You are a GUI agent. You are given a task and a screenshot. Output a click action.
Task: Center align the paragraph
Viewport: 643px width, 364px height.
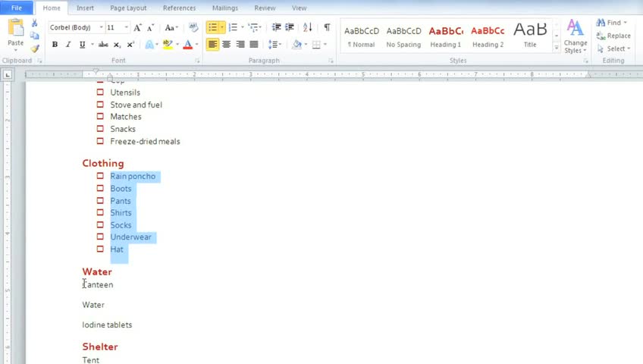(x=227, y=44)
